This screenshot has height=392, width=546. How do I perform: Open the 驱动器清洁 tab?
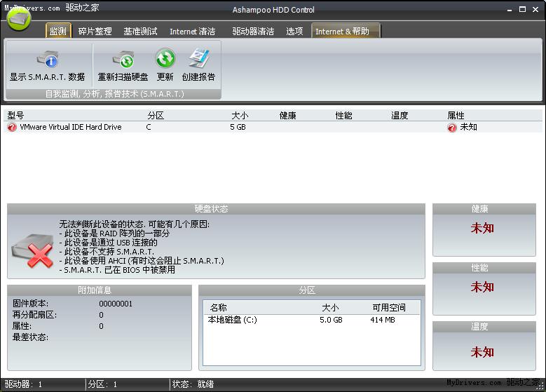[x=253, y=32]
